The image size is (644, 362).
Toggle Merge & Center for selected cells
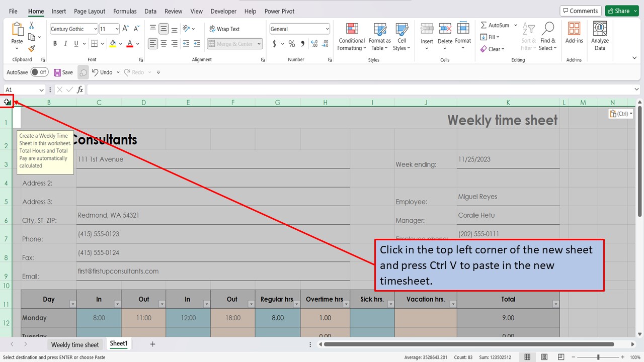(231, 44)
